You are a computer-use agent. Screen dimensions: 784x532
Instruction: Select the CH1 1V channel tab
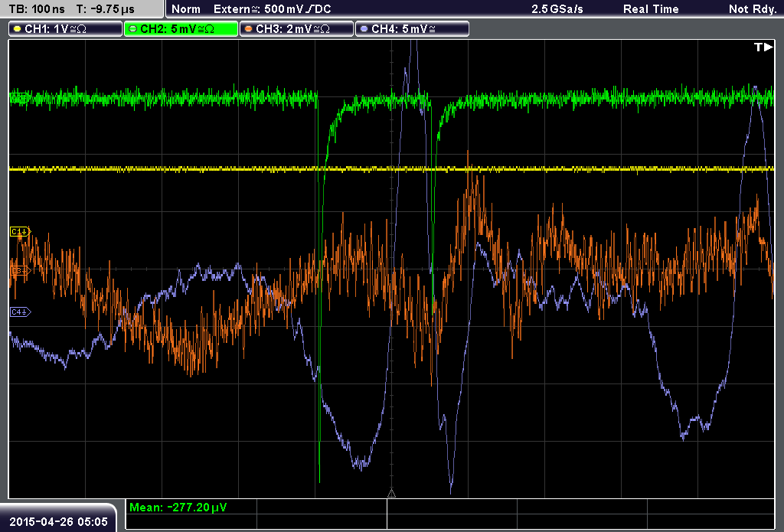click(66, 29)
